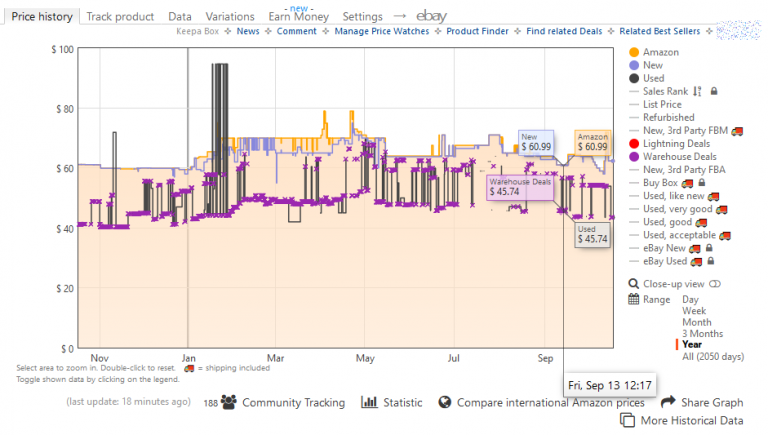The image size is (768, 435).
Task: Toggle eBay Used legend entry
Action: coord(665,261)
